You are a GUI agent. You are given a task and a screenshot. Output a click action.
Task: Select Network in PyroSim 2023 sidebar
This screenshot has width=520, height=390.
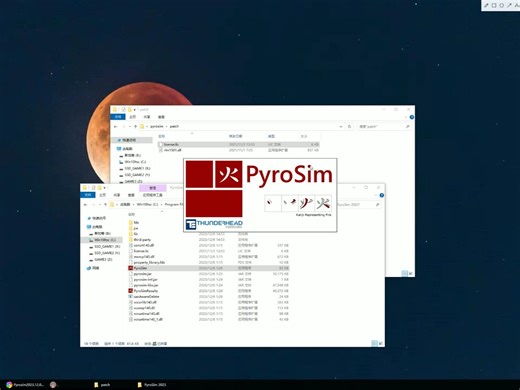[93, 268]
